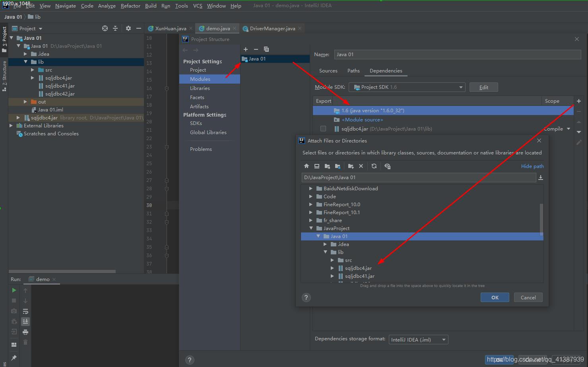
Task: Select Libraries in Project Settings
Action: pyautogui.click(x=200, y=88)
